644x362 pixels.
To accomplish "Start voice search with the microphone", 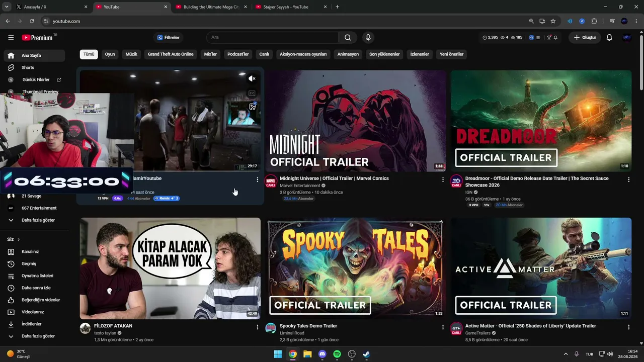I will click(368, 38).
